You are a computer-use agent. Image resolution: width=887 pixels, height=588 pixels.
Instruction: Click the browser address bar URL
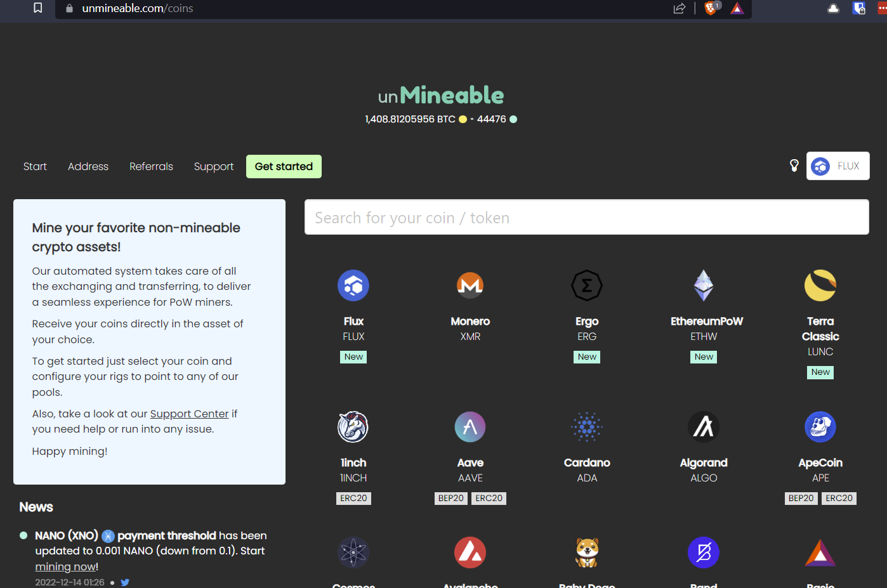[x=138, y=8]
